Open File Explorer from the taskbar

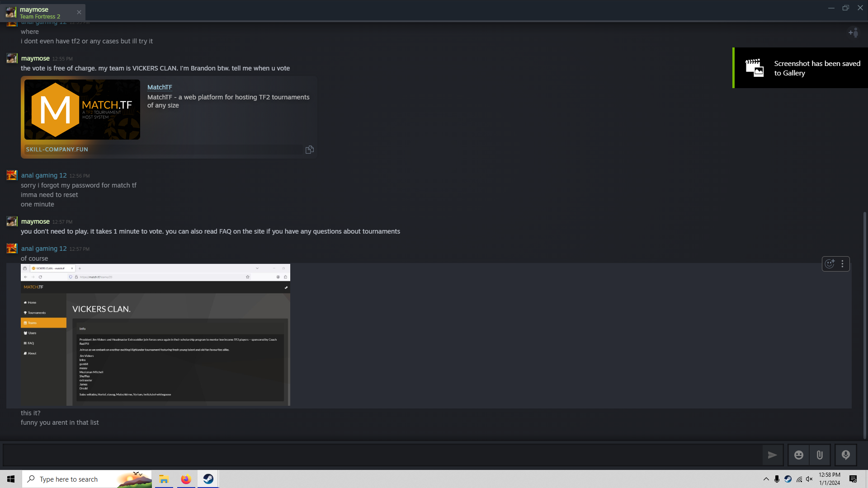coord(164,479)
